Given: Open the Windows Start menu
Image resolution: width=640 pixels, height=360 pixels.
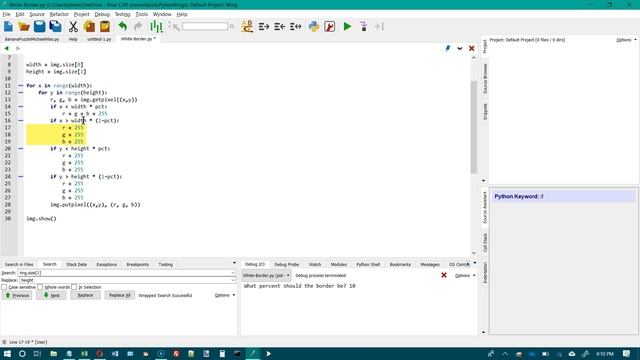Looking at the screenshot, I should pos(7,353).
